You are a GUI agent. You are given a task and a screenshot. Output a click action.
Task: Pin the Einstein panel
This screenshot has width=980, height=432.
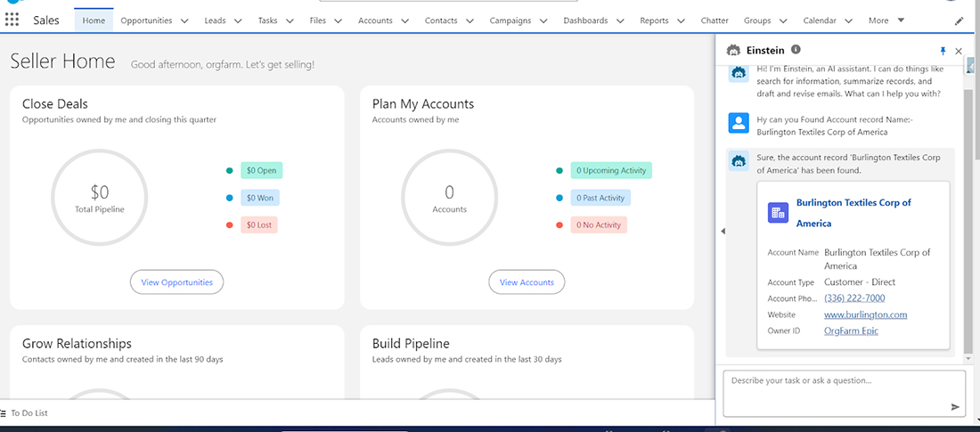click(943, 51)
